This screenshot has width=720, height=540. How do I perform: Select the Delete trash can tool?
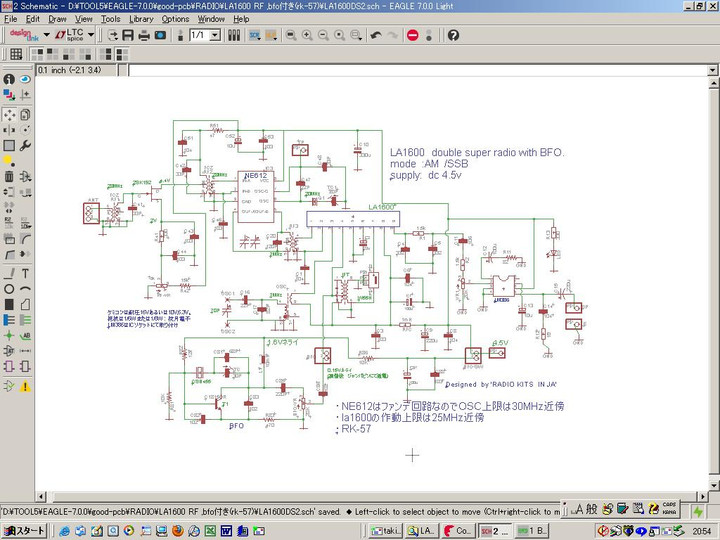point(9,176)
